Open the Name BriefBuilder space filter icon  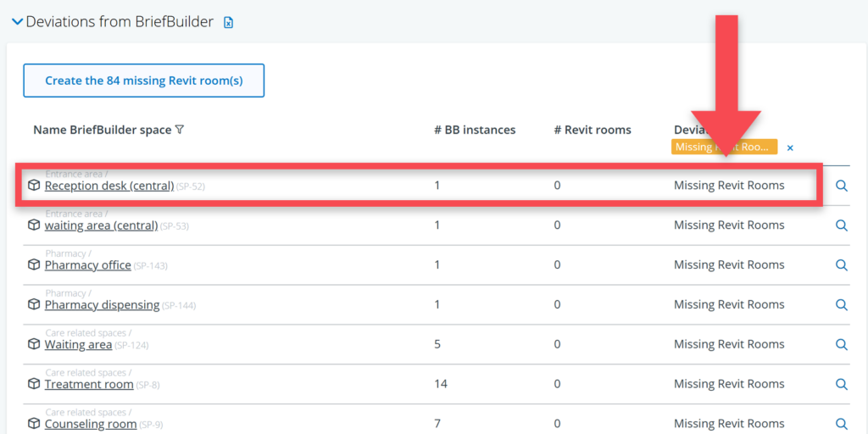pyautogui.click(x=179, y=130)
